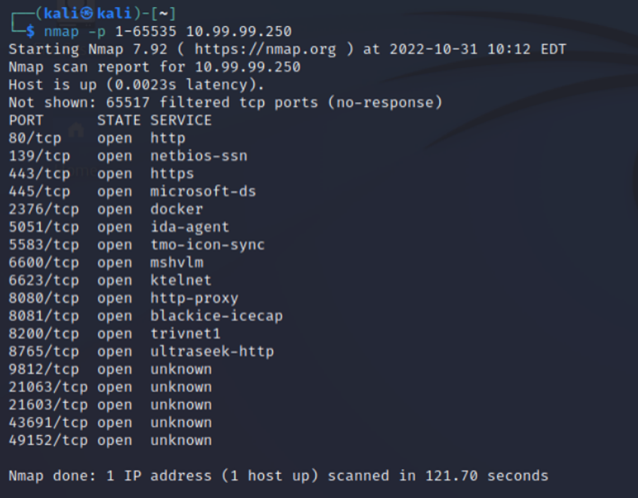
Task: Click the 80/tcp http port line
Action: point(96,138)
